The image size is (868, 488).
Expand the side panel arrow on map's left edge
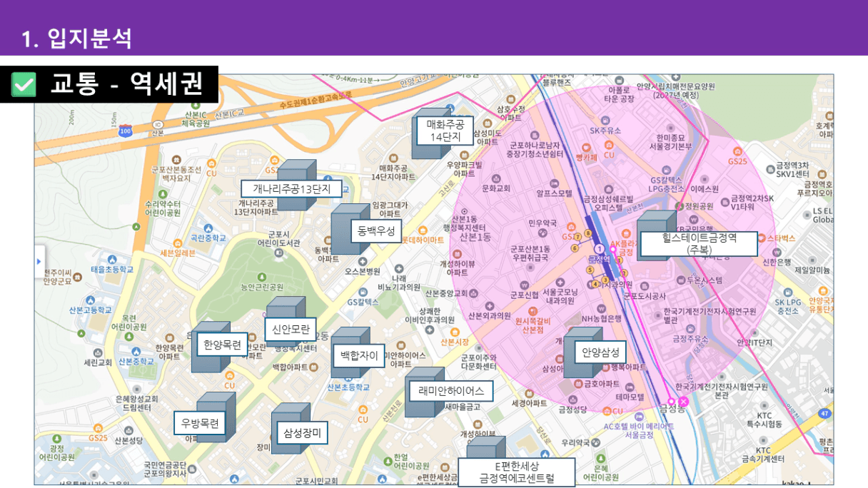click(39, 262)
